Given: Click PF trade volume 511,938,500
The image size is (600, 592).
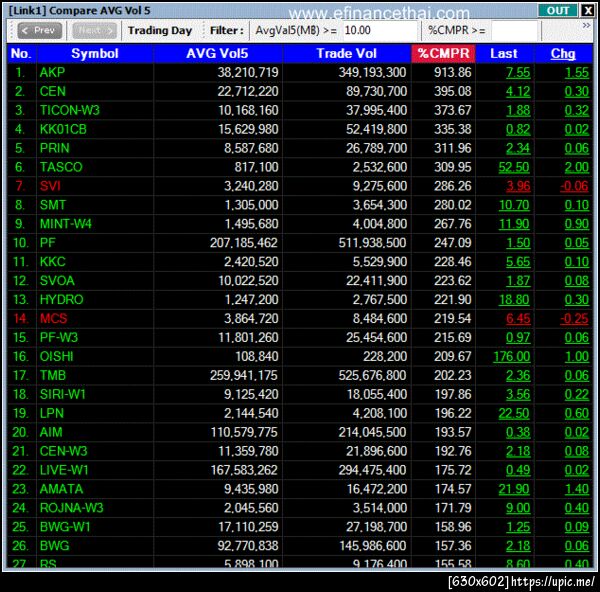Looking at the screenshot, I should [372, 243].
